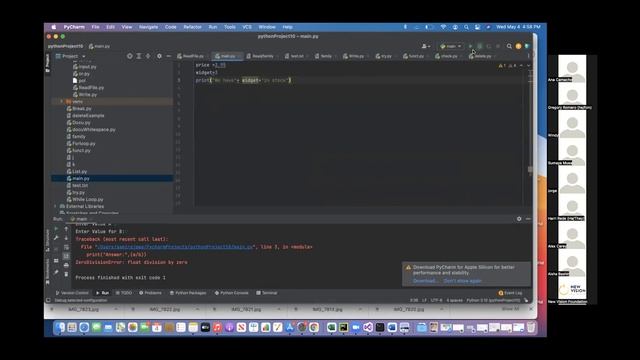The width and height of the screenshot is (640, 360).
Task: Select main.py in Project tree
Action: coord(81,178)
